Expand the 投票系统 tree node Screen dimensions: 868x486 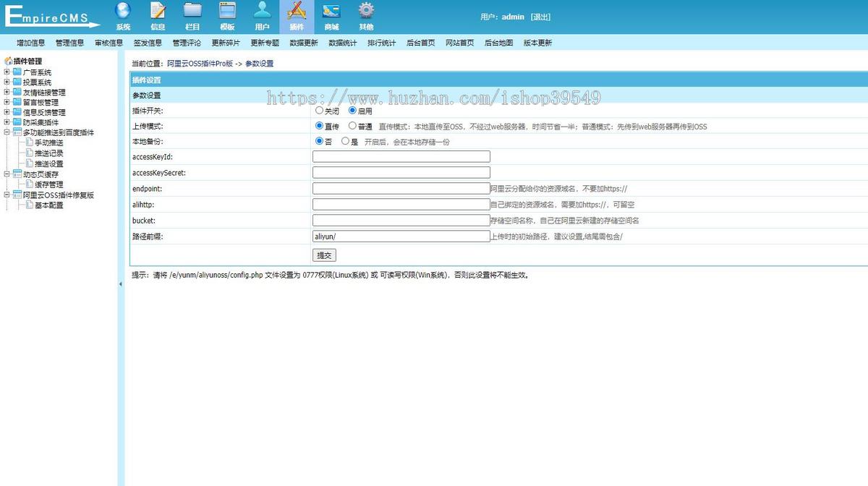7,82
